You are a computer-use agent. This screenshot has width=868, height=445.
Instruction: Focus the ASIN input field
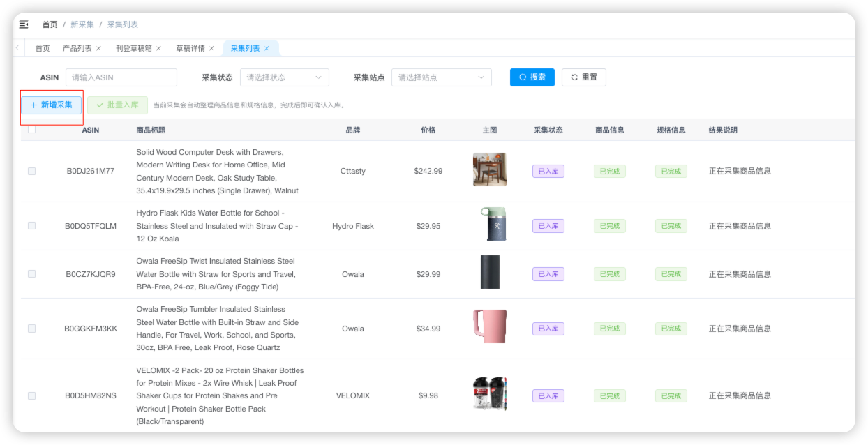(x=121, y=77)
